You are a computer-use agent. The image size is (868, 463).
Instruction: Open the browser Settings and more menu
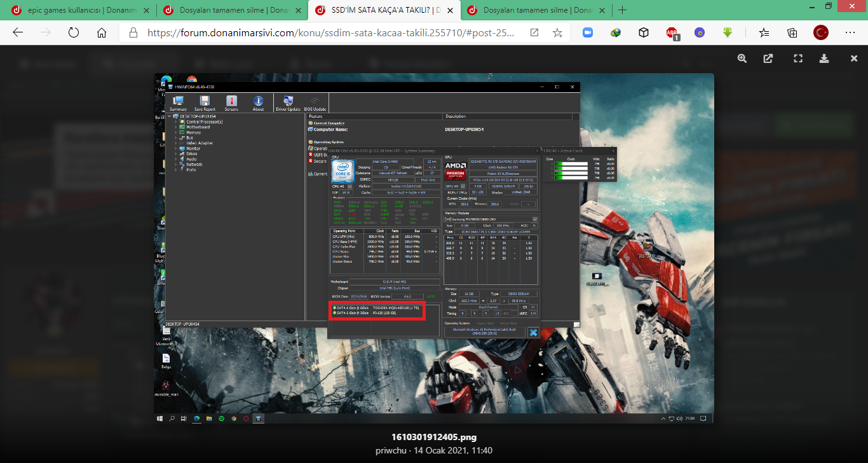pyautogui.click(x=850, y=33)
